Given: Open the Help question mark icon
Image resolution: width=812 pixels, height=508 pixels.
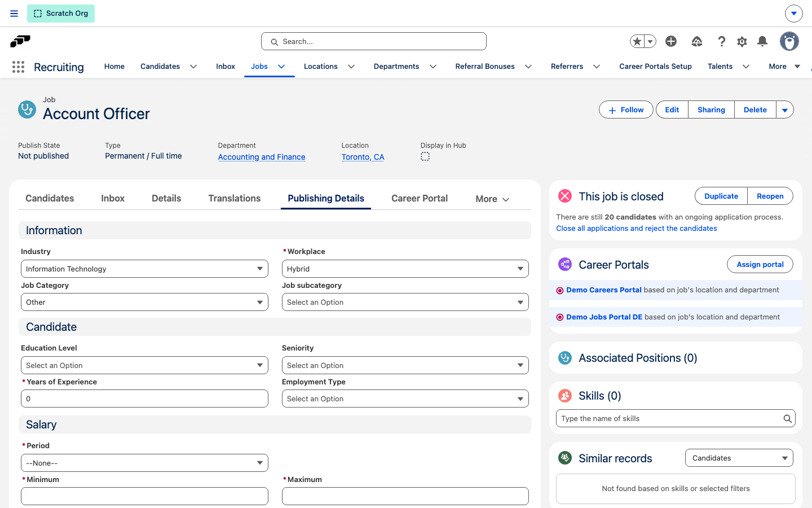Looking at the screenshot, I should pos(721,41).
